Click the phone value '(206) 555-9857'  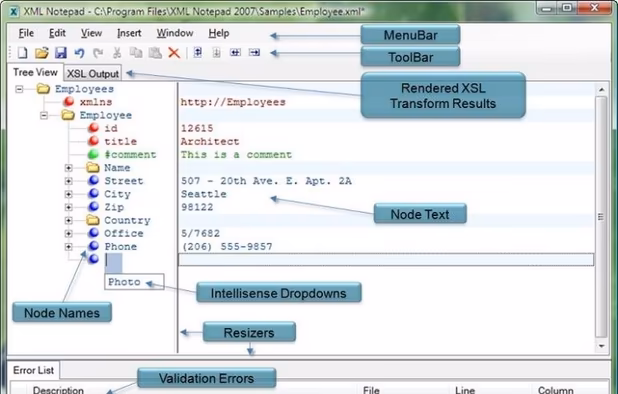tap(227, 246)
